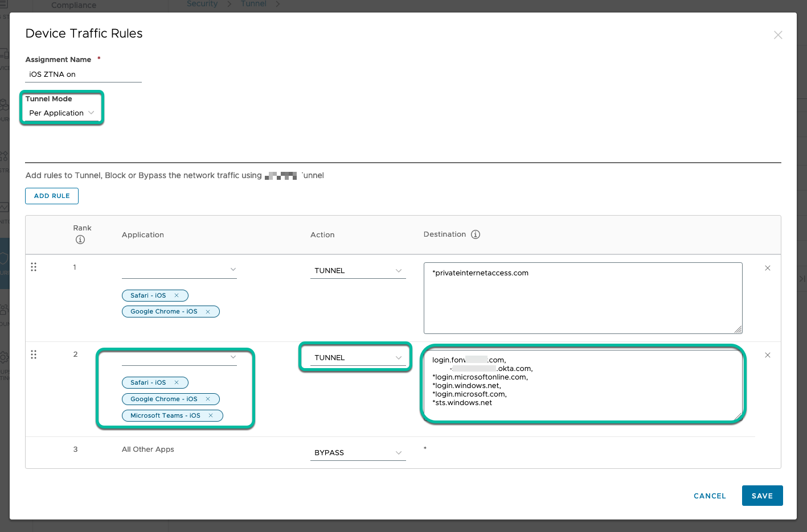Remove the Microsoft Teams - iOS chip

pyautogui.click(x=211, y=415)
